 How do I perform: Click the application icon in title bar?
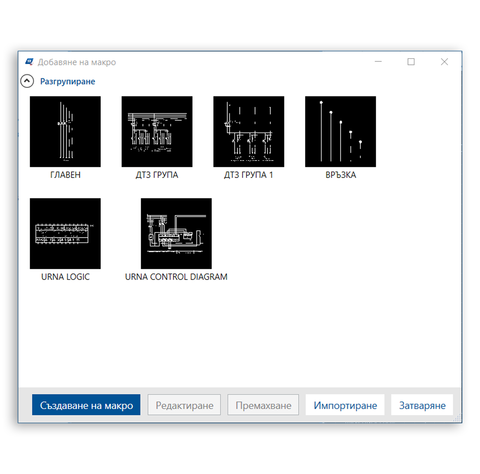click(x=29, y=62)
